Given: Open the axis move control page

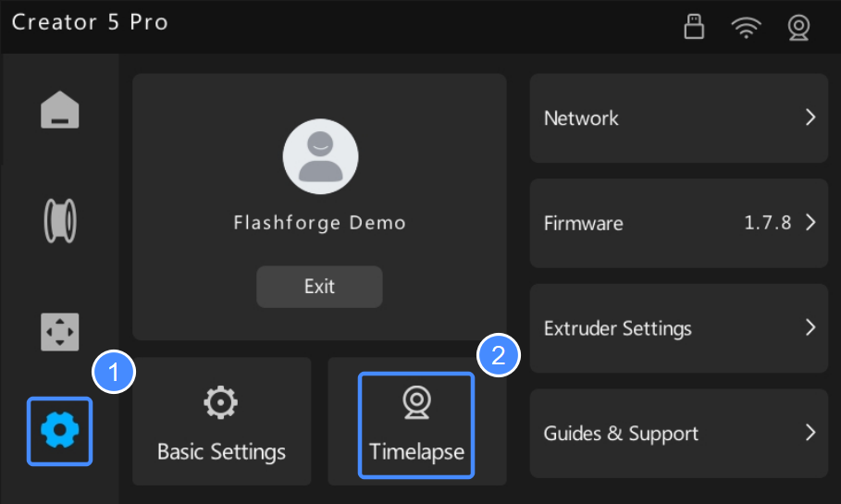Looking at the screenshot, I should tap(59, 332).
